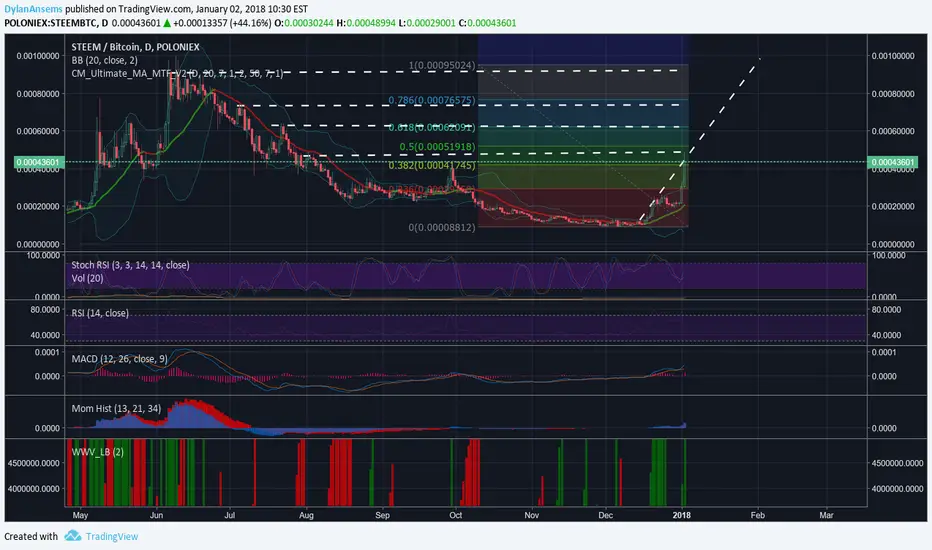Click the May label on time axis
Viewport: 932px width, 550px height.
pos(80,515)
